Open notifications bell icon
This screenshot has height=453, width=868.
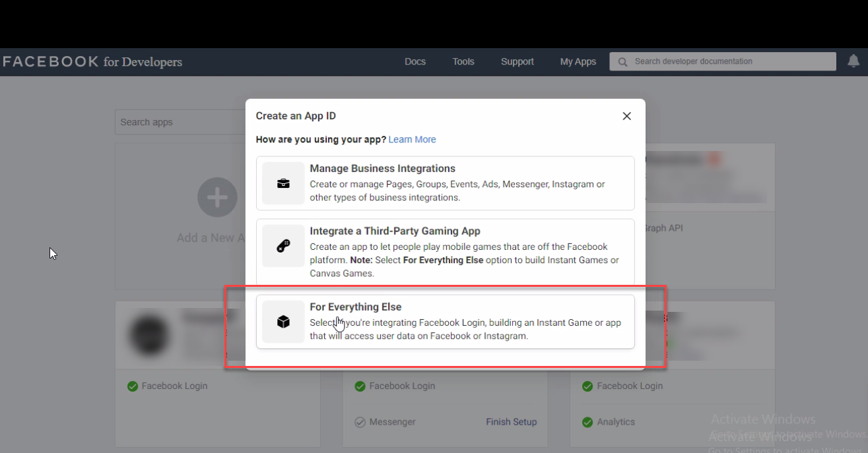[x=853, y=61]
